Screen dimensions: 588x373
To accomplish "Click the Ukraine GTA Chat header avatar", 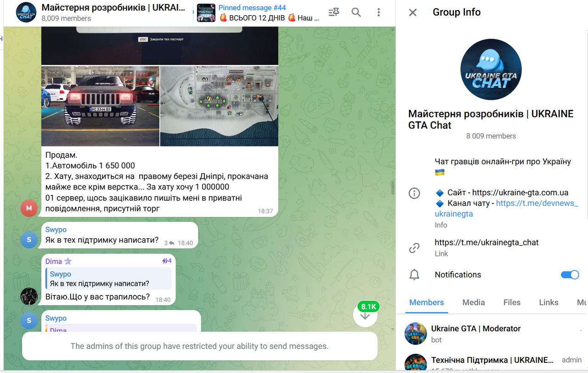I will [26, 12].
